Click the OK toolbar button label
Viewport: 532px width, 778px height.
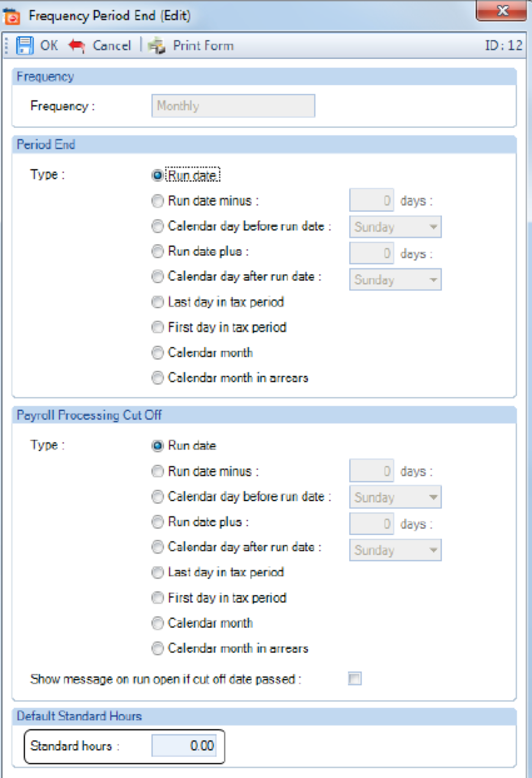click(x=49, y=45)
